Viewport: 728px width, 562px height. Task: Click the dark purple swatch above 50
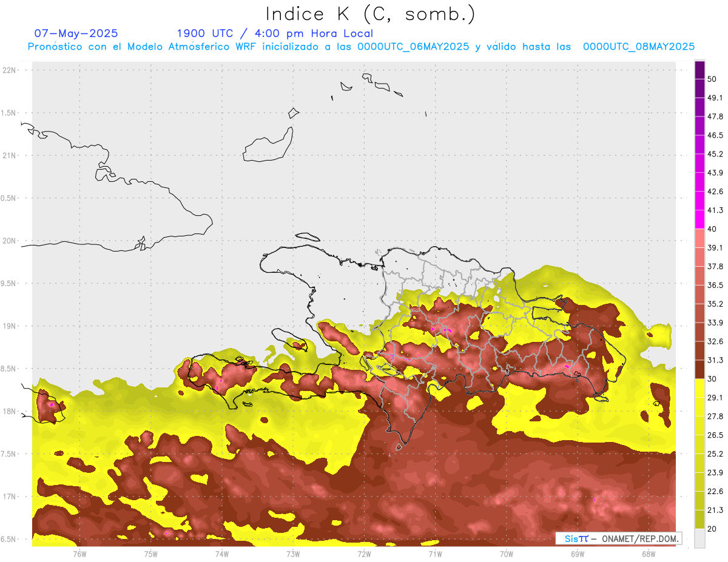click(x=699, y=70)
